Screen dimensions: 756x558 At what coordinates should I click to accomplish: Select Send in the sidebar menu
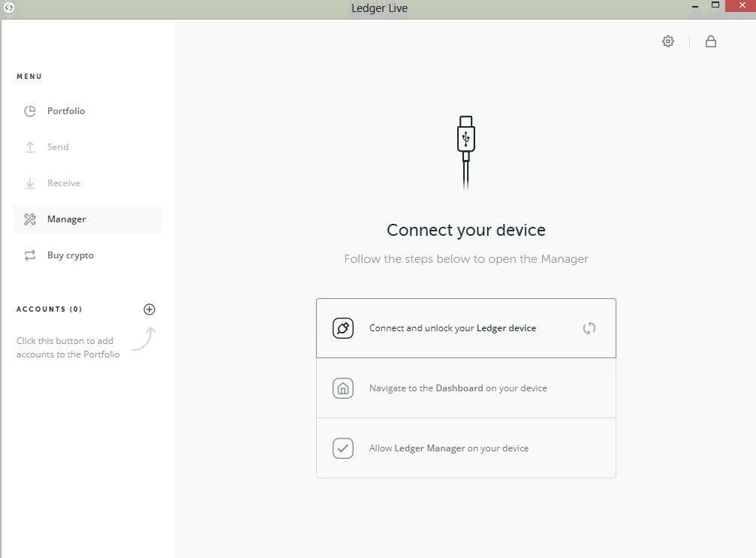click(x=88, y=147)
